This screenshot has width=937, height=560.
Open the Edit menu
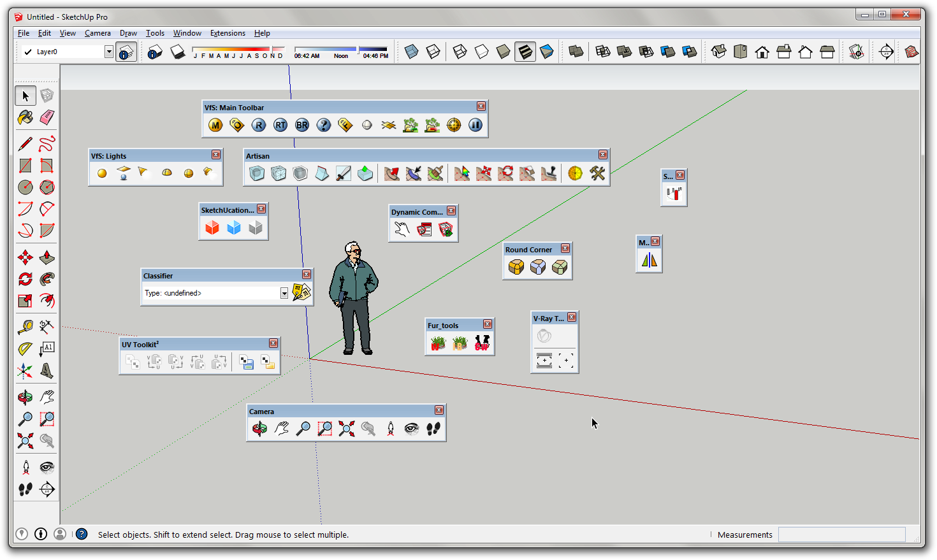pyautogui.click(x=45, y=33)
